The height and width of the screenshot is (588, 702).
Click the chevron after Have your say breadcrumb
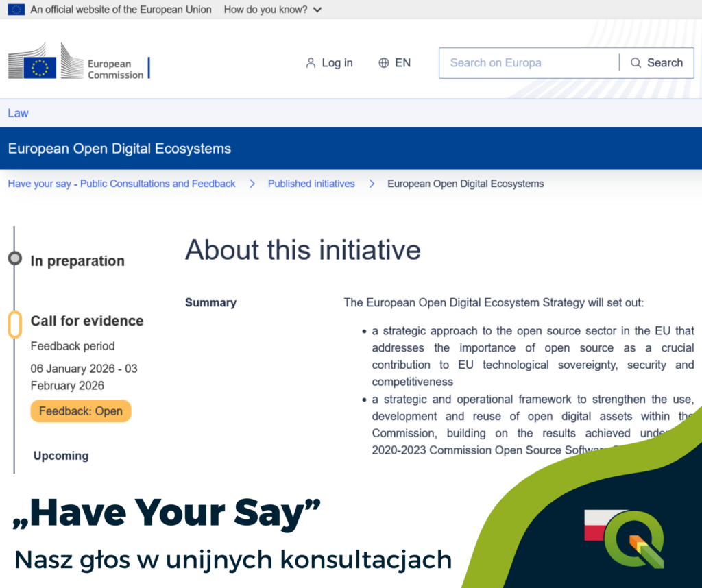coord(252,184)
